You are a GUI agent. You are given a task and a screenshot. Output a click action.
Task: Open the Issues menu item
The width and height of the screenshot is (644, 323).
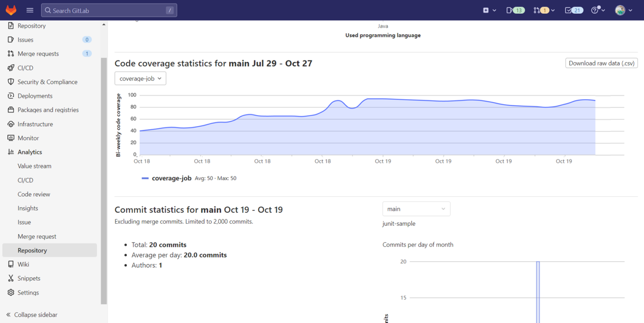tap(26, 39)
